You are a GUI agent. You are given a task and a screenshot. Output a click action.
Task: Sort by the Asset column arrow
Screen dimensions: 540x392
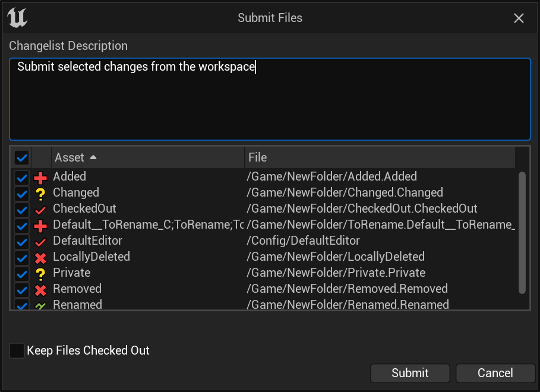pos(93,157)
